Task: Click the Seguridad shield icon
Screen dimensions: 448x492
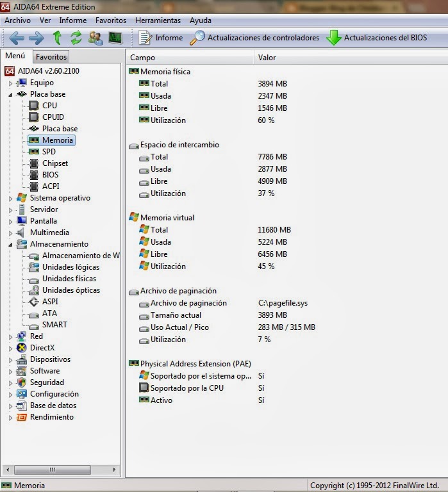Action: 22,382
